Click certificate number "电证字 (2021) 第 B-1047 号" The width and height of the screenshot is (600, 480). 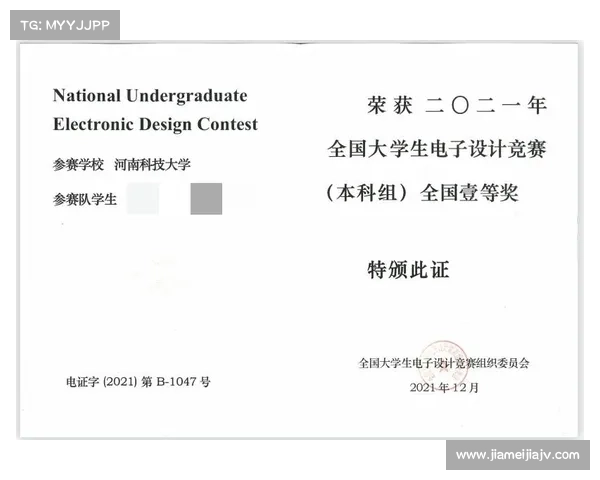pos(138,382)
